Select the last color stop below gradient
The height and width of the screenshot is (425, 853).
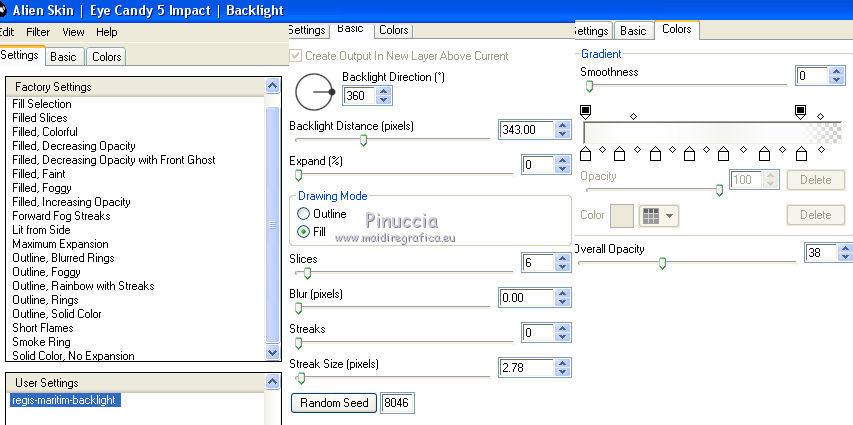click(x=801, y=154)
